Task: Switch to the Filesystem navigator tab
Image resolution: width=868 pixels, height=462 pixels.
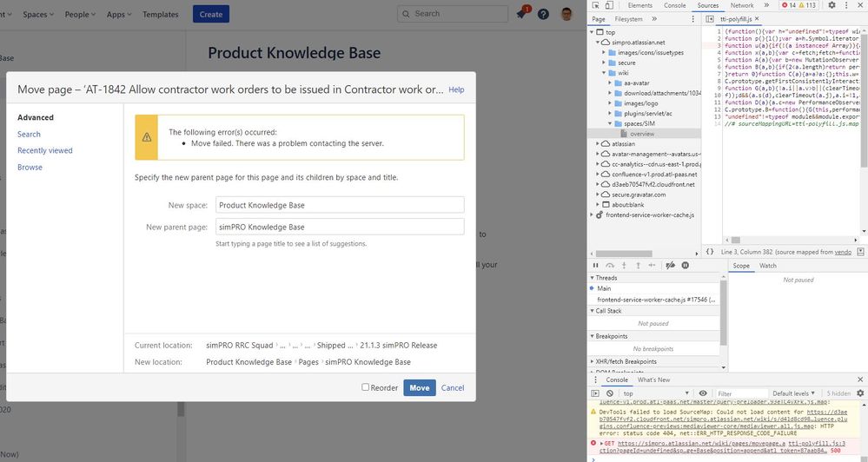Action: (x=629, y=19)
